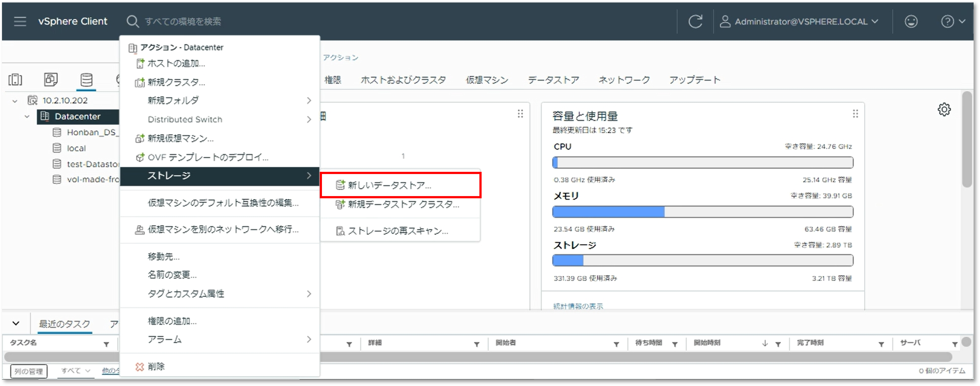The height and width of the screenshot is (386, 980).
Task: Open the 統計情報の表示 link
Action: (x=578, y=306)
